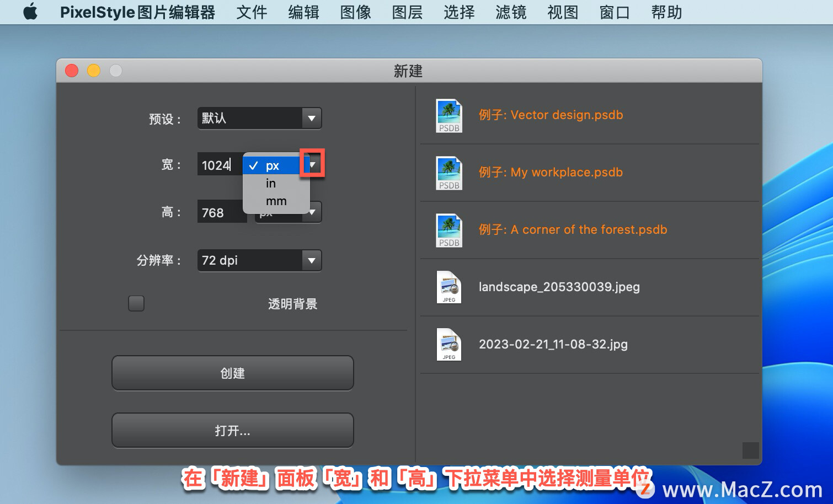Open the 选择 menu
The image size is (833, 504).
(459, 12)
